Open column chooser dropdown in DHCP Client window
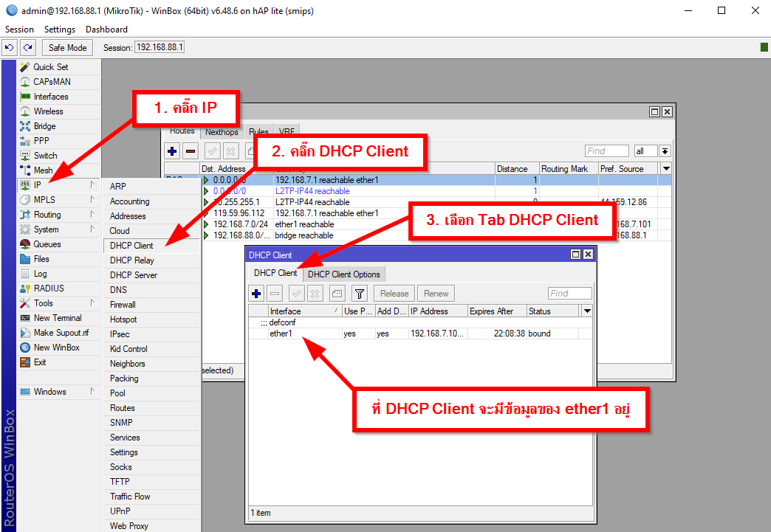Screen dimensions: 771x532 (x=587, y=311)
